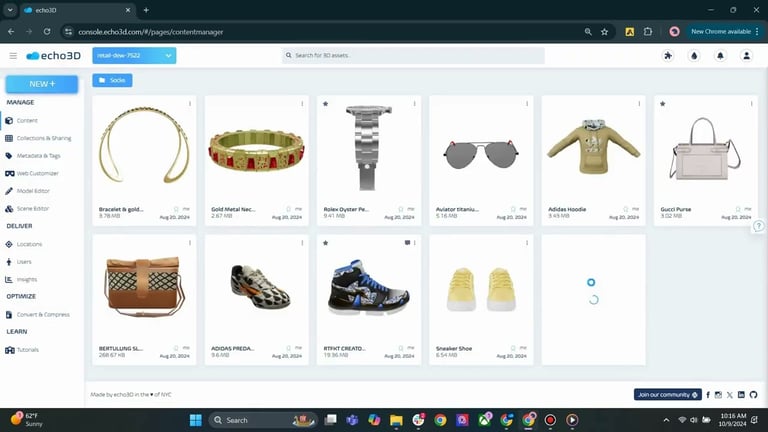Toggle the star on Gucci Purse card
The width and height of the screenshot is (768, 432).
[663, 104]
